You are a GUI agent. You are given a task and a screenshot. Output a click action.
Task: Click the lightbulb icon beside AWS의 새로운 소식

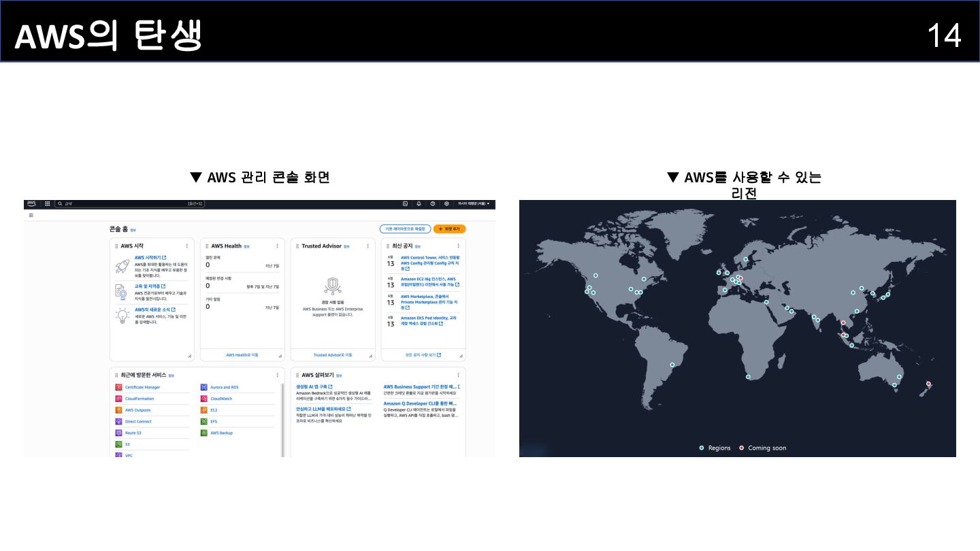[x=122, y=316]
